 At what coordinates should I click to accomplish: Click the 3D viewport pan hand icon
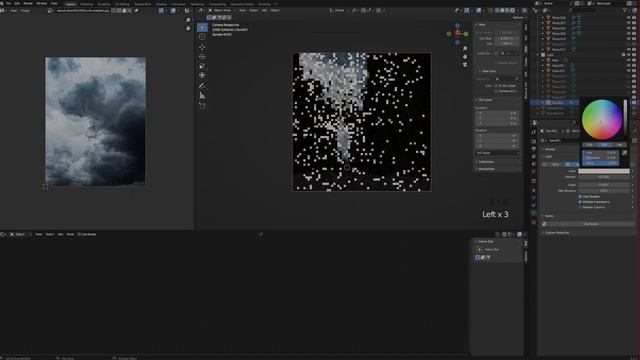pyautogui.click(x=465, y=56)
